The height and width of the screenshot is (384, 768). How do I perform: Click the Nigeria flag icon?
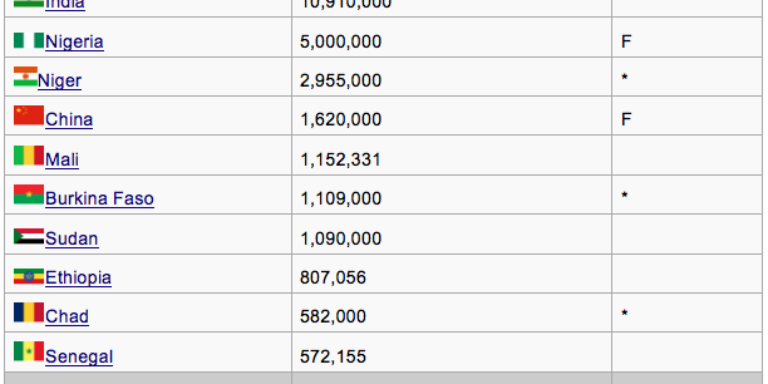[29, 40]
